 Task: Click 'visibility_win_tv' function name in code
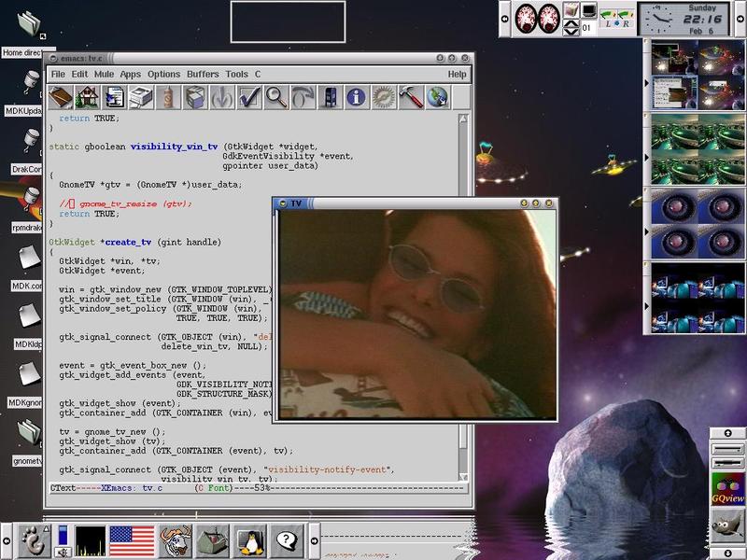pyautogui.click(x=174, y=147)
